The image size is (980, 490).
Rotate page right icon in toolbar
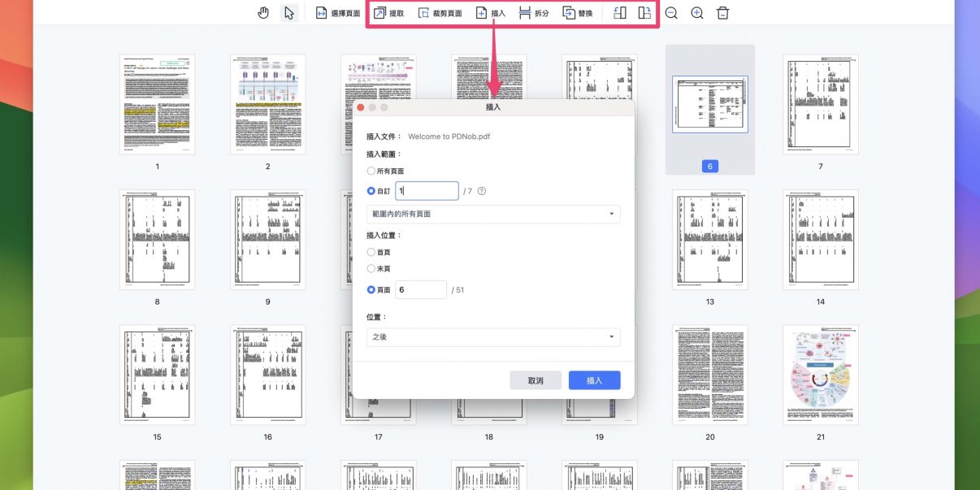point(644,13)
